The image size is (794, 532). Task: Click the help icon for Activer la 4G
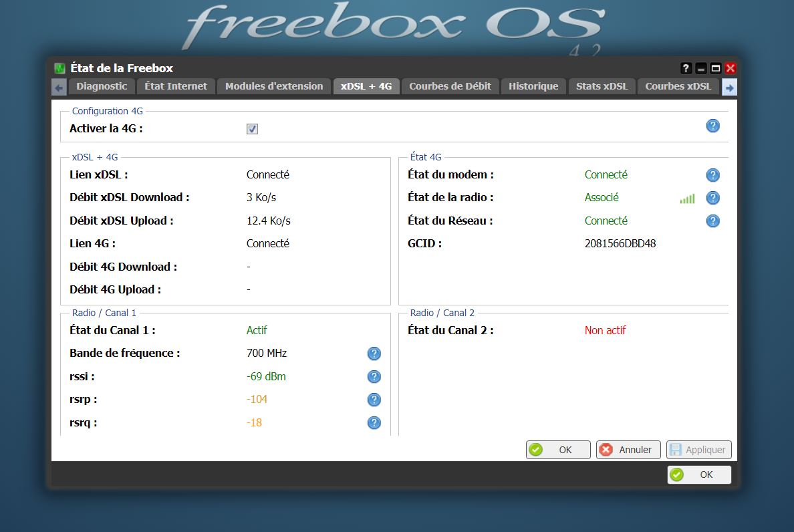712,126
